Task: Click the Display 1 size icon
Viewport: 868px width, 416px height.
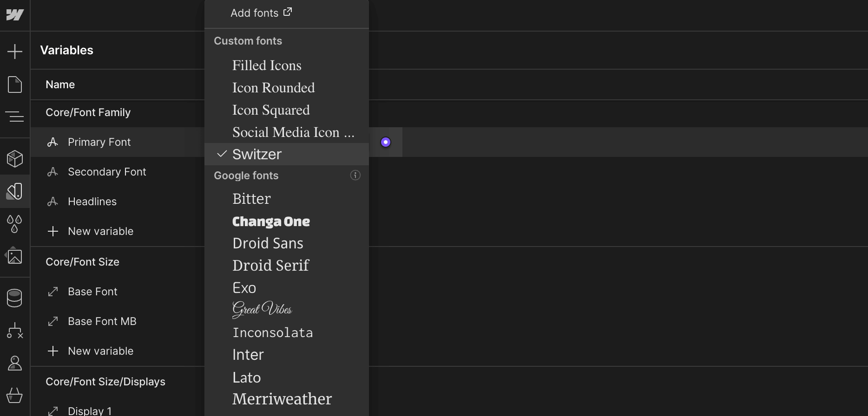Action: pyautogui.click(x=53, y=411)
